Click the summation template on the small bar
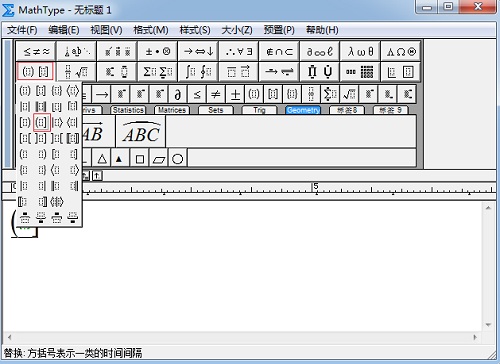The height and width of the screenshot is (364, 500). coord(330,94)
